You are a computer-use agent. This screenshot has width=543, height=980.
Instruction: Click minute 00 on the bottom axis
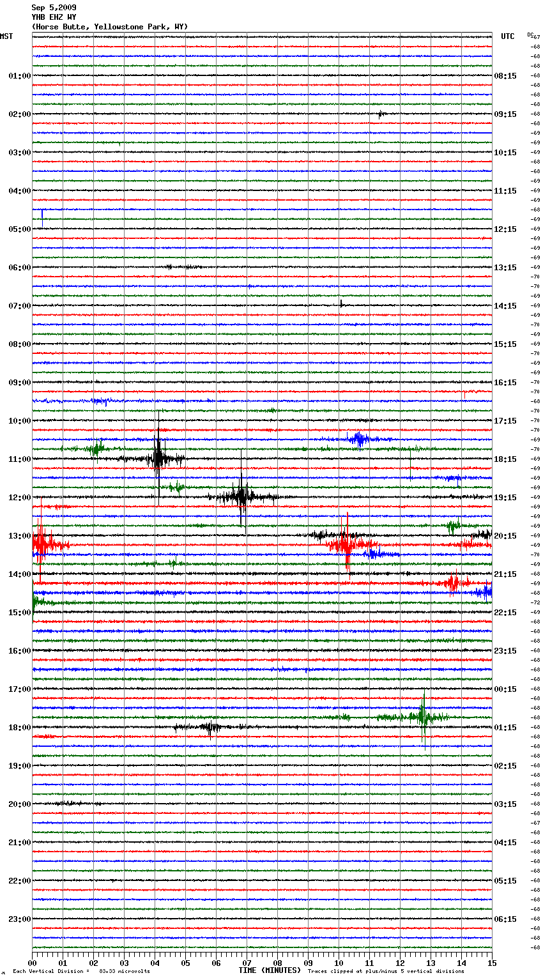click(x=33, y=963)
